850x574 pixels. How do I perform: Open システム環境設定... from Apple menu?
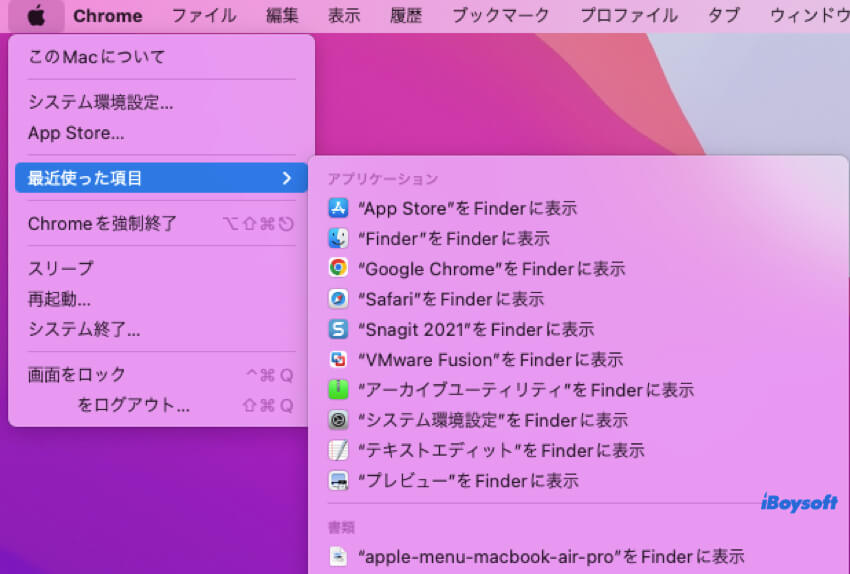[x=161, y=102]
